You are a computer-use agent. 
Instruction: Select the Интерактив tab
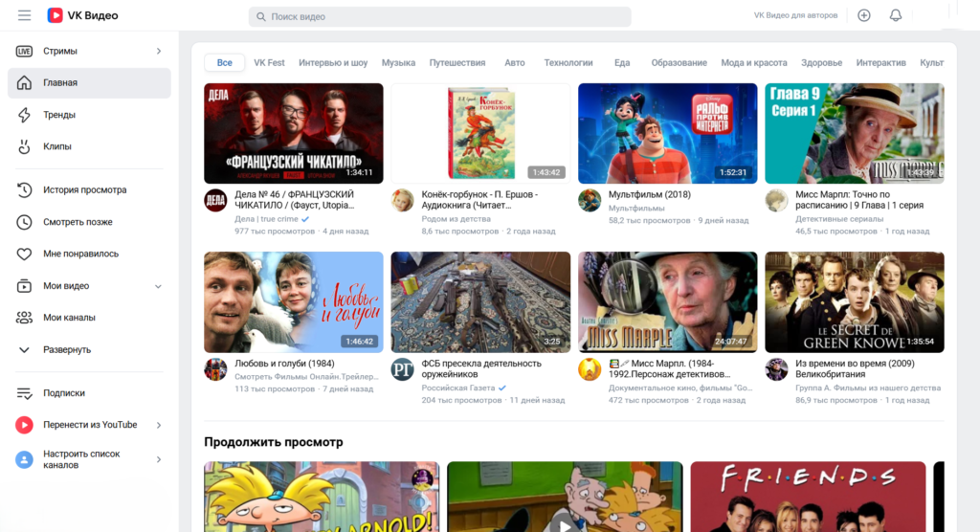[x=881, y=62]
